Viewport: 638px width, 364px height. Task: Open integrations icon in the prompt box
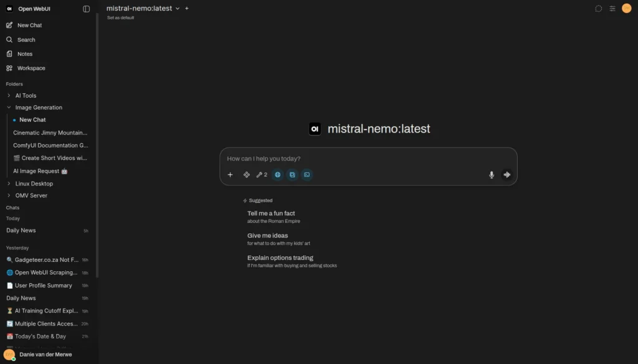pyautogui.click(x=247, y=175)
